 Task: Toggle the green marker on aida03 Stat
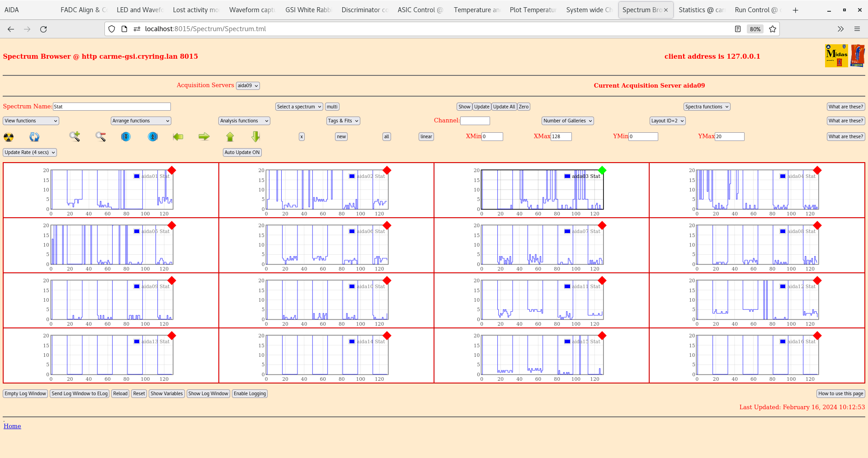(602, 170)
